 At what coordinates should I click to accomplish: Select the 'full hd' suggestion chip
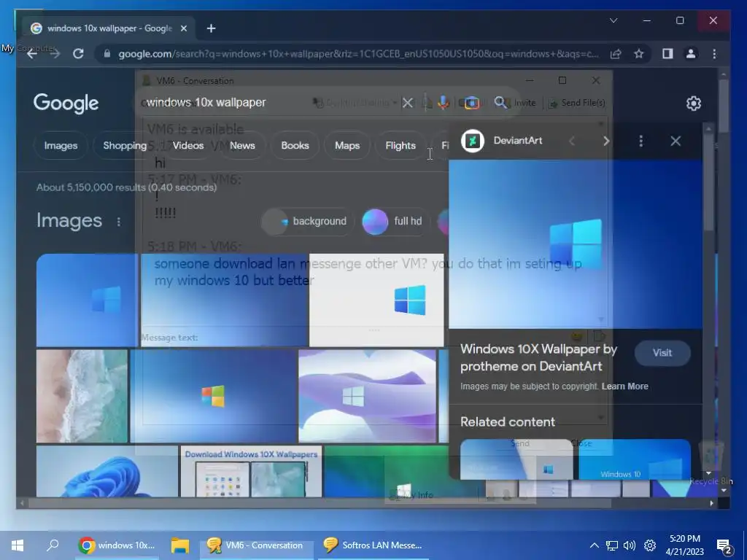(395, 222)
